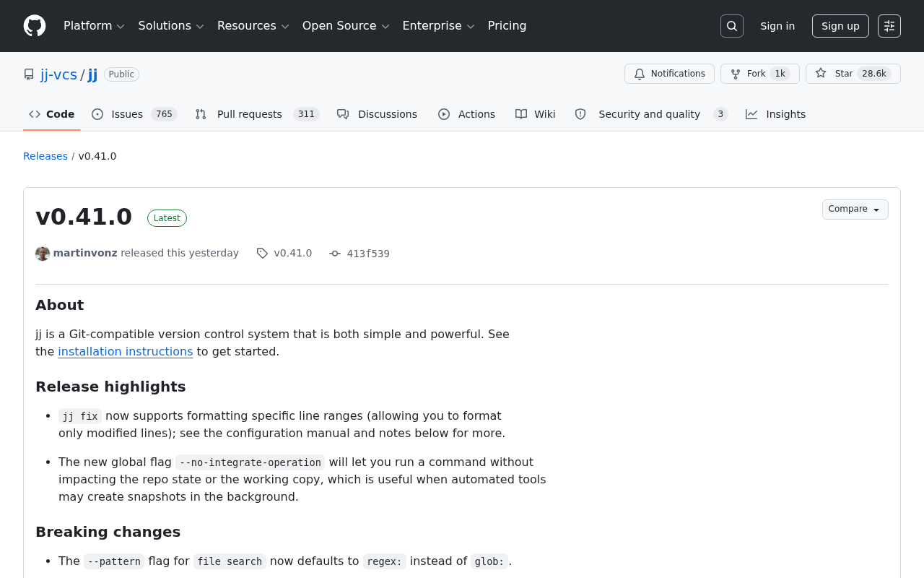This screenshot has height=578, width=924.
Task: Click the --no-integrate-operation code snippet
Action: click(250, 462)
